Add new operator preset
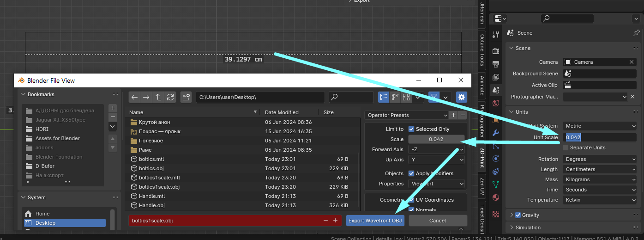 coord(454,115)
